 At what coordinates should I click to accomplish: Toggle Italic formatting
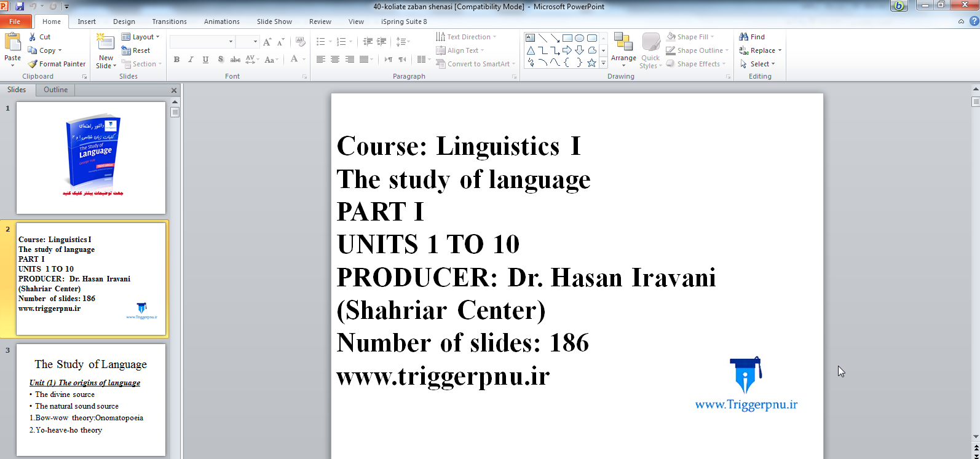(x=191, y=60)
